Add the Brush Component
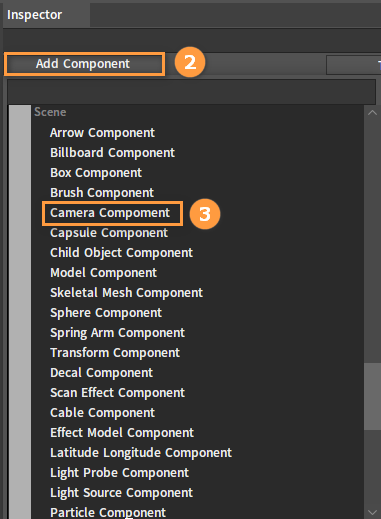The image size is (381, 519). (102, 193)
